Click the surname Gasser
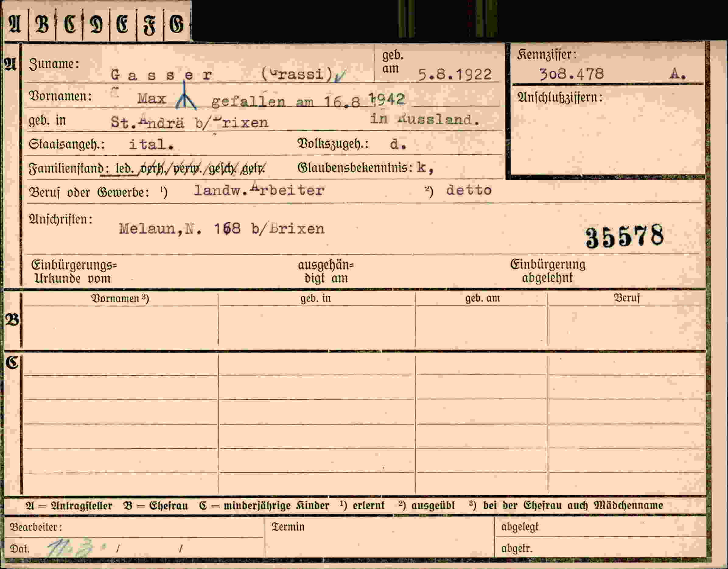The height and width of the screenshot is (569, 728). click(x=161, y=75)
